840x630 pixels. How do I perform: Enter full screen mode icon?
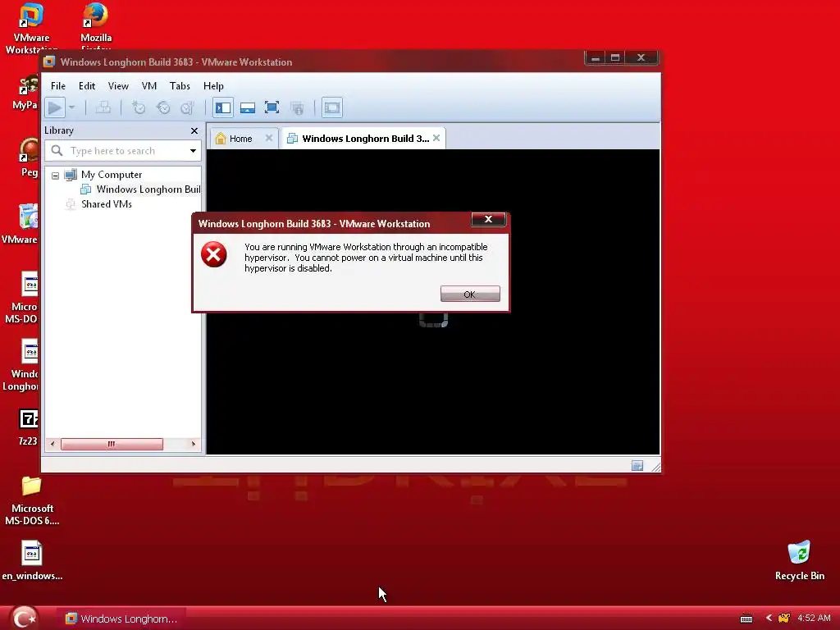click(272, 107)
